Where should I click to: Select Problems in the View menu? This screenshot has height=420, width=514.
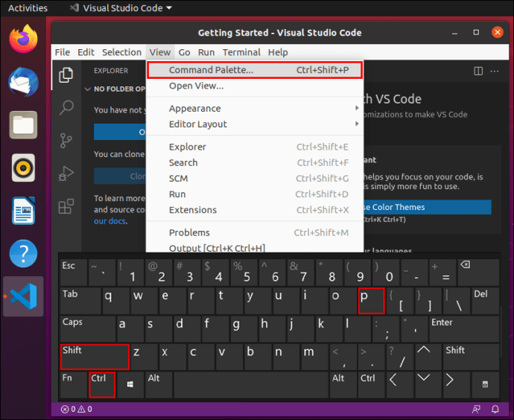point(255,232)
